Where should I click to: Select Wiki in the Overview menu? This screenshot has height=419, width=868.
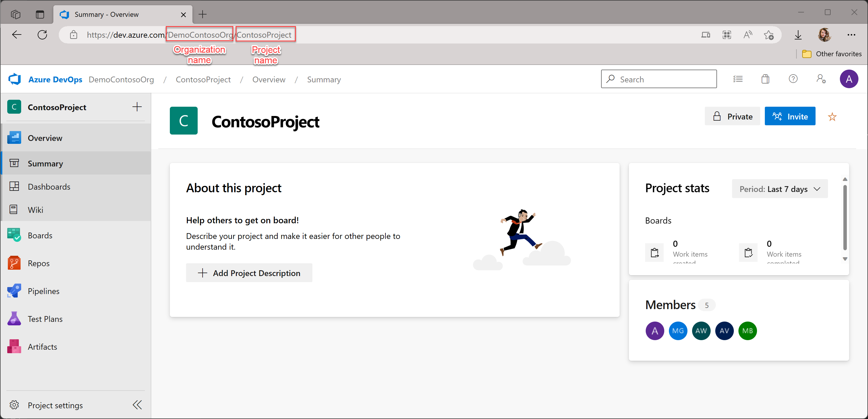[x=35, y=210]
